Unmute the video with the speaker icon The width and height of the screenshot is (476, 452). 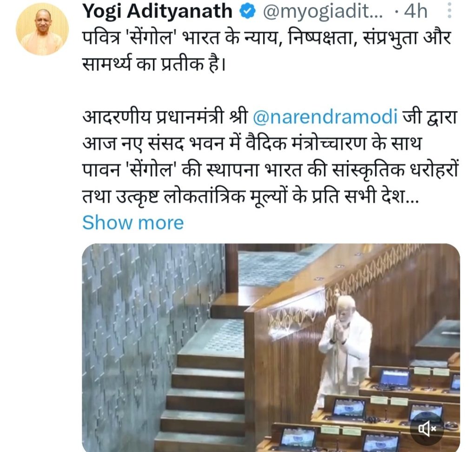pyautogui.click(x=427, y=429)
